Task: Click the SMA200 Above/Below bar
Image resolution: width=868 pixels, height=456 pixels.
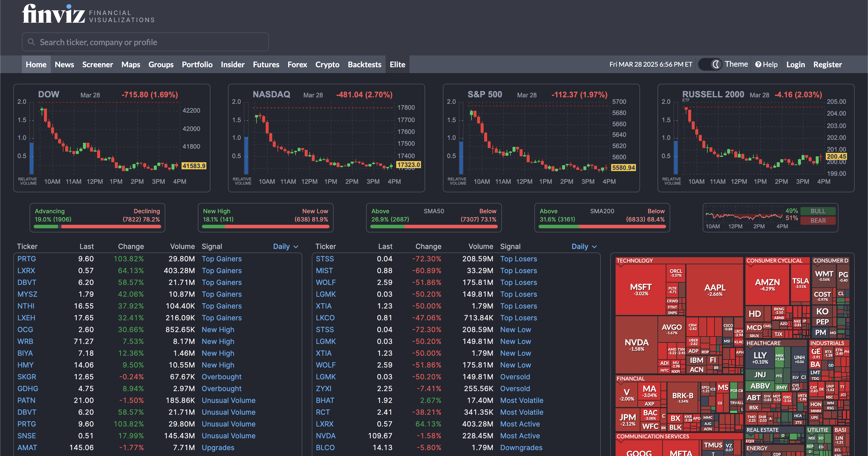Action: tap(602, 227)
